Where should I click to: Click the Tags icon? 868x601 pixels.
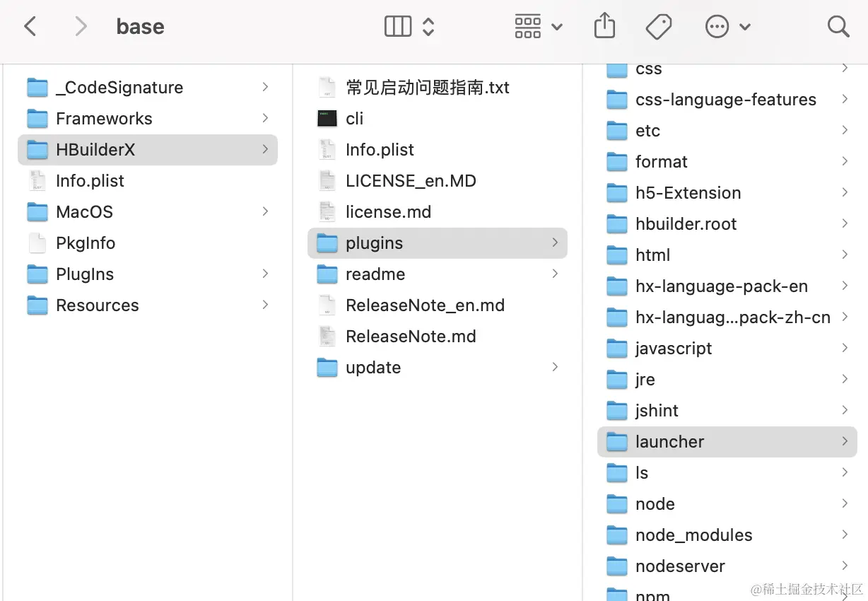[x=659, y=27]
